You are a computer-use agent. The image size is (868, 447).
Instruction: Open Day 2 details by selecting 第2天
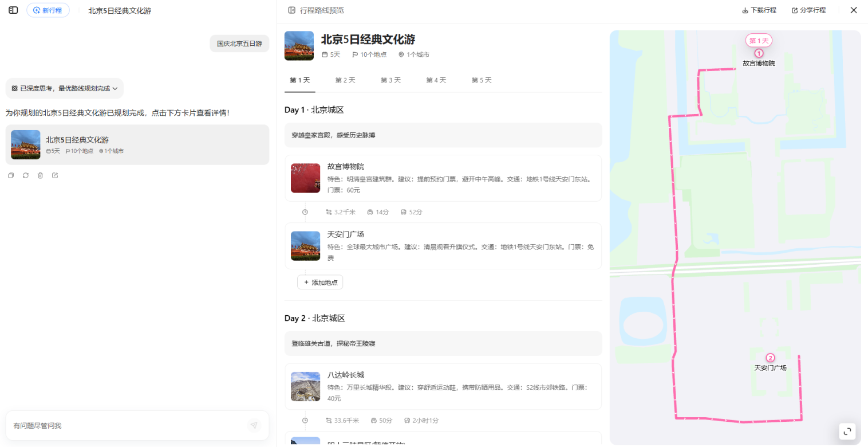coord(345,80)
